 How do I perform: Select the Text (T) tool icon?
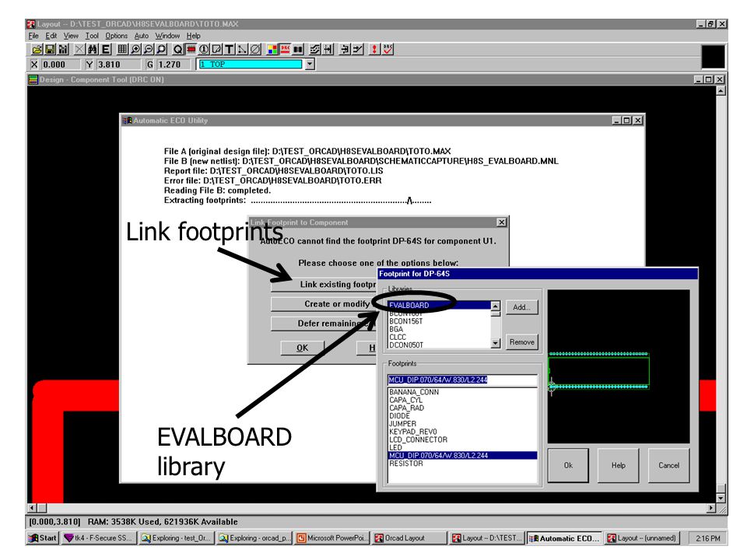coord(230,50)
